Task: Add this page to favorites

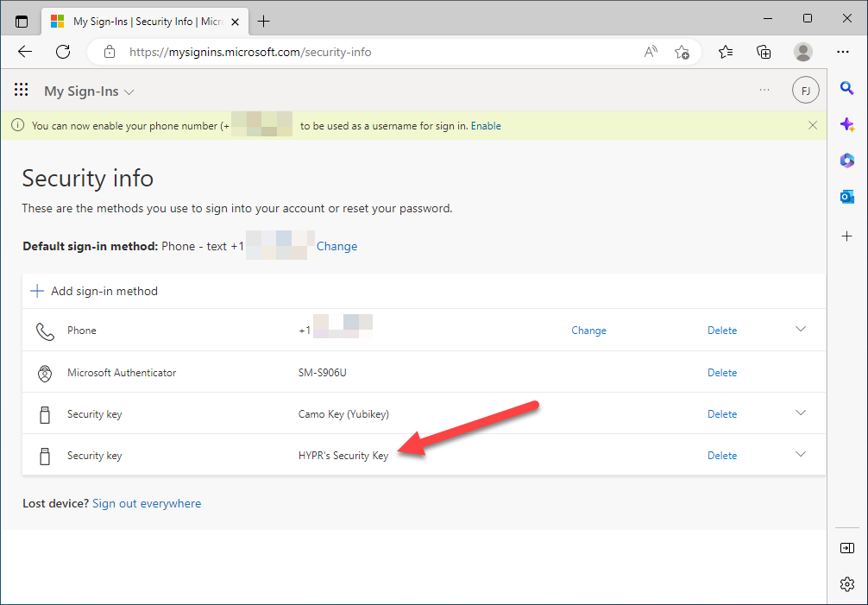Action: click(682, 52)
